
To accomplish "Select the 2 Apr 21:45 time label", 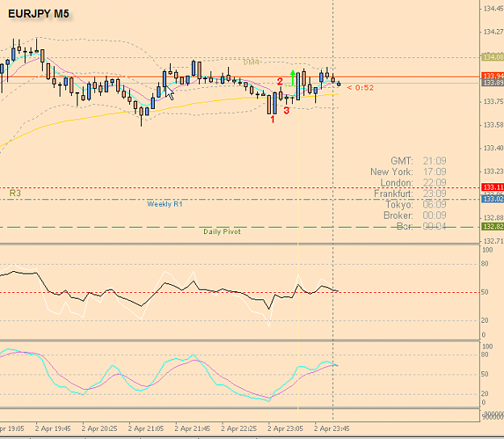I will click(192, 429).
